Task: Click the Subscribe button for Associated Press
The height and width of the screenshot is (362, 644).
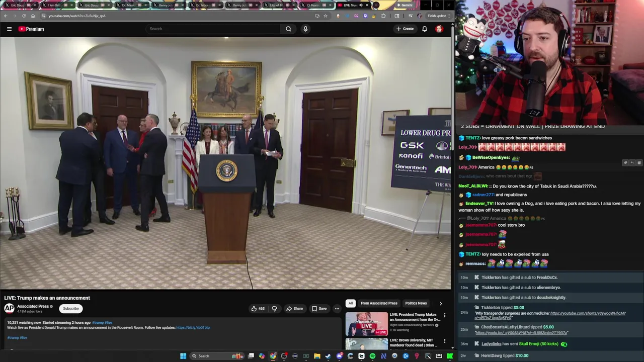Action: point(71,309)
